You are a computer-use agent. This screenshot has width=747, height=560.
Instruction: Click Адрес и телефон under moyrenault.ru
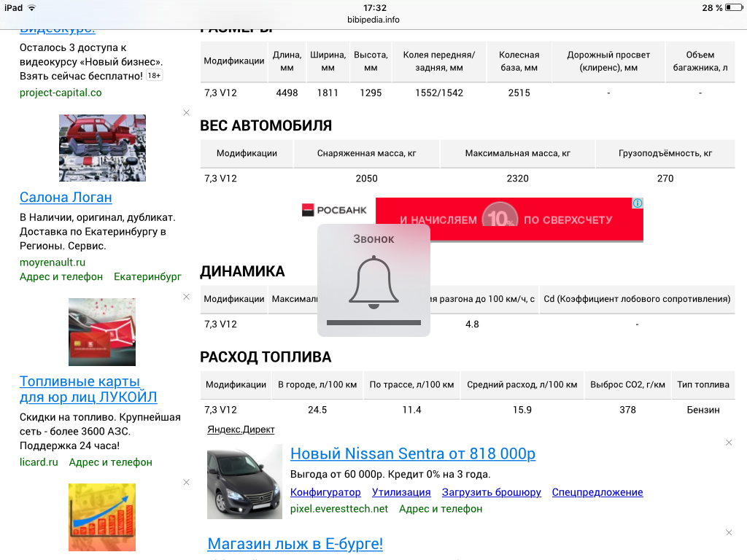point(61,276)
